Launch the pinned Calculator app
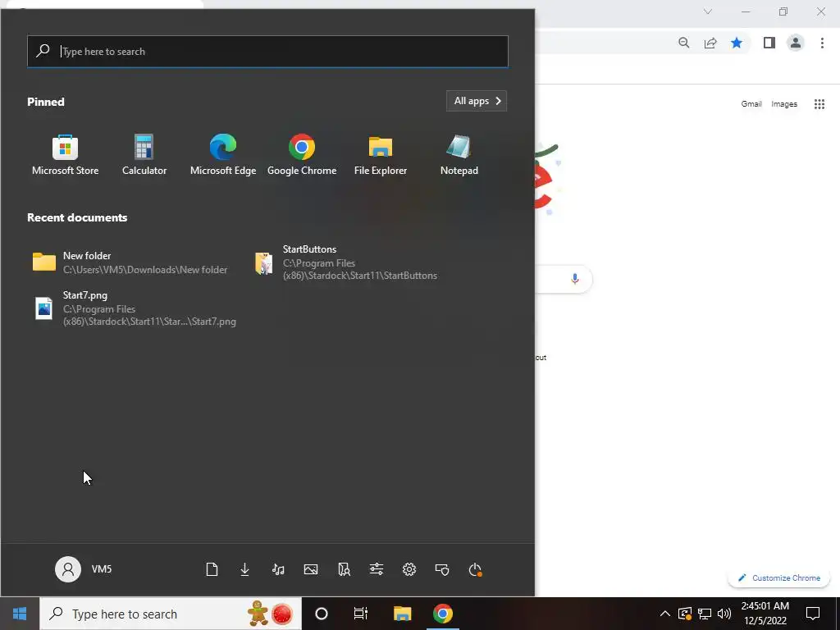 [144, 155]
